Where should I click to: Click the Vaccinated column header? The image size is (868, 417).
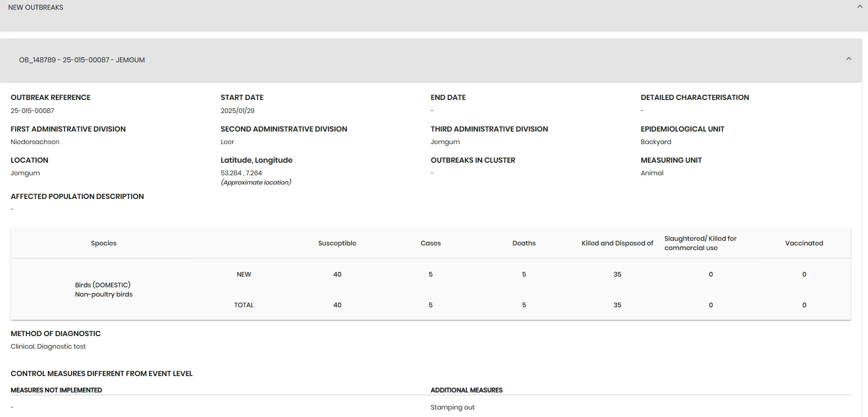pyautogui.click(x=804, y=243)
